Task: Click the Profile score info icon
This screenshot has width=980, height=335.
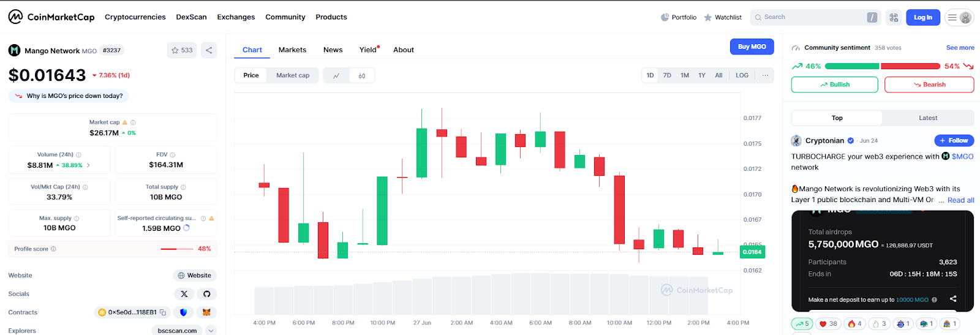Action: click(53, 249)
